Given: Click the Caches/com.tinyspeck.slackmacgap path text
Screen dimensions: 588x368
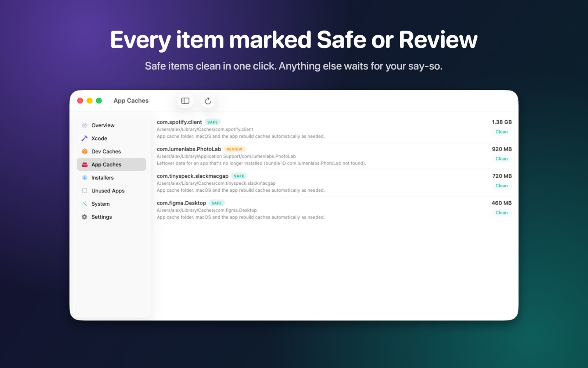Looking at the screenshot, I should [216, 183].
